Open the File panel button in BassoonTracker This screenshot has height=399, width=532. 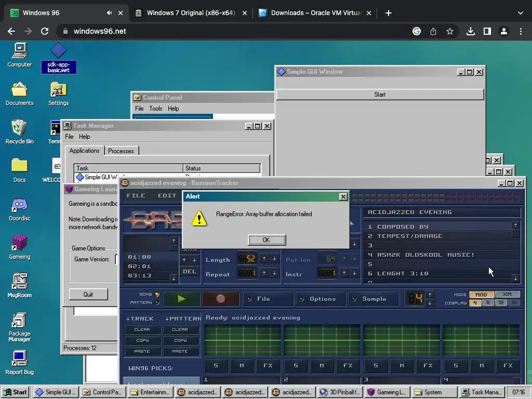tap(269, 299)
